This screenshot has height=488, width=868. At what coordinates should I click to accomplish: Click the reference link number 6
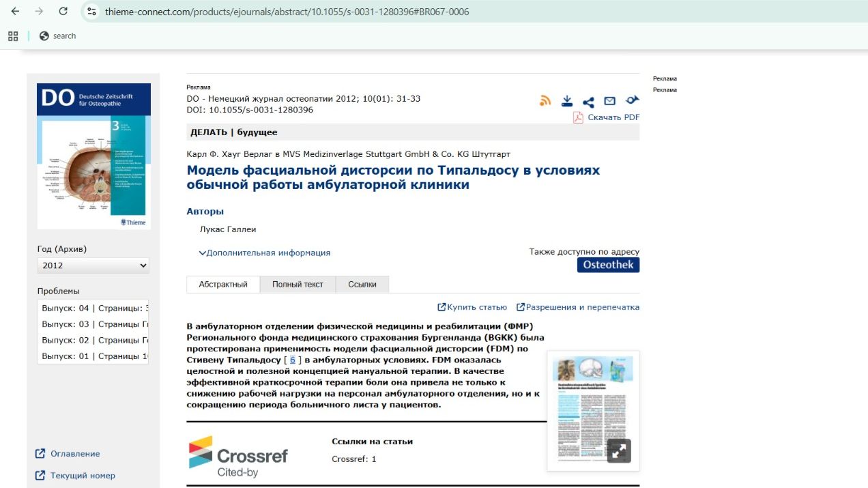pos(293,360)
